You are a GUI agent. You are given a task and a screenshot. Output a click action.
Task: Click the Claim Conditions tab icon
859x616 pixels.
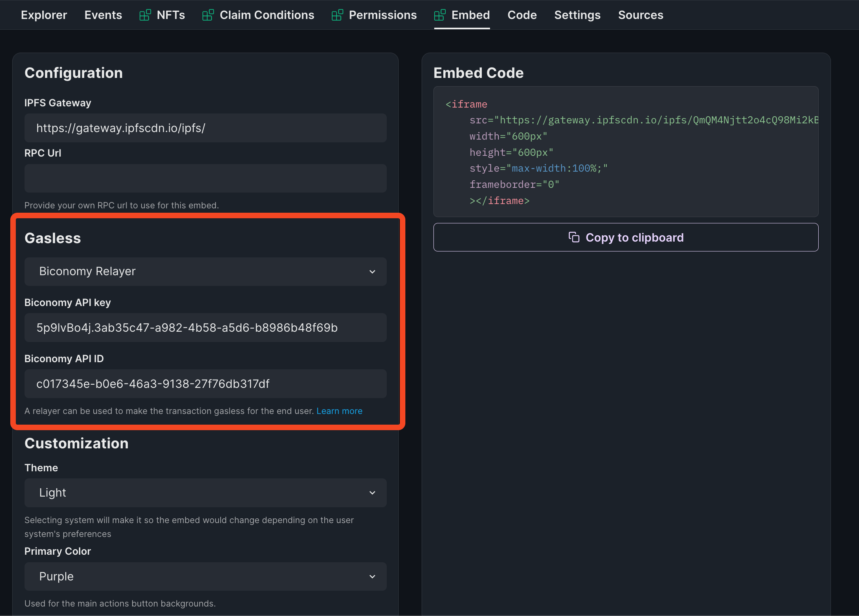(x=207, y=15)
